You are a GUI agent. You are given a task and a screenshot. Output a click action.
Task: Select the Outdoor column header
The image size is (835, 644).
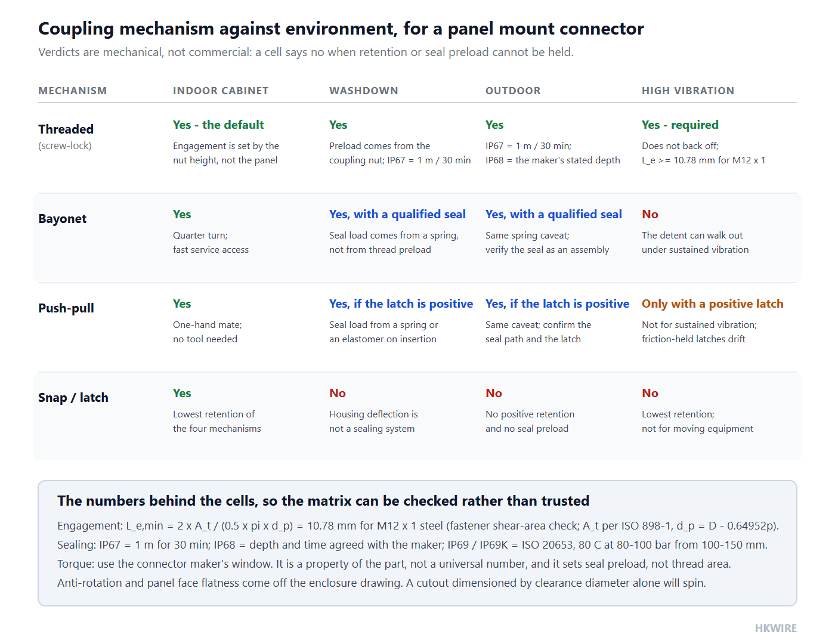[513, 91]
